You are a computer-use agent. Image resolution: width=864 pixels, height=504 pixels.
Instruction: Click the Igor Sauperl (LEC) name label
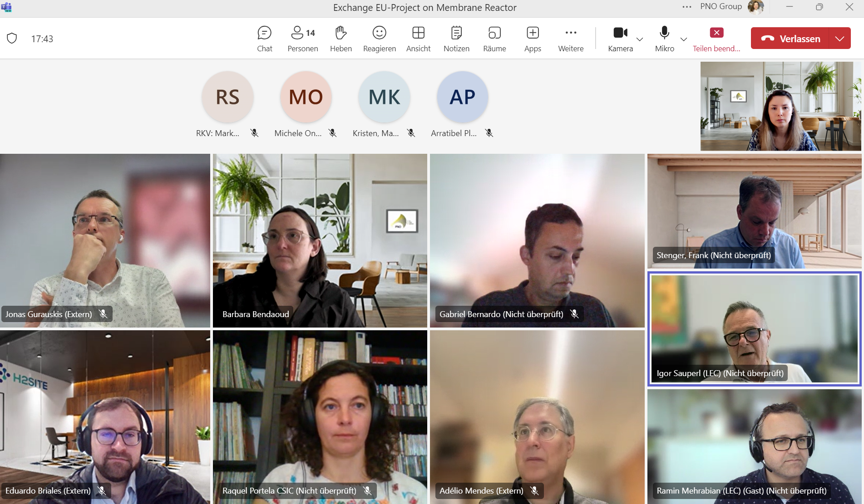point(720,373)
